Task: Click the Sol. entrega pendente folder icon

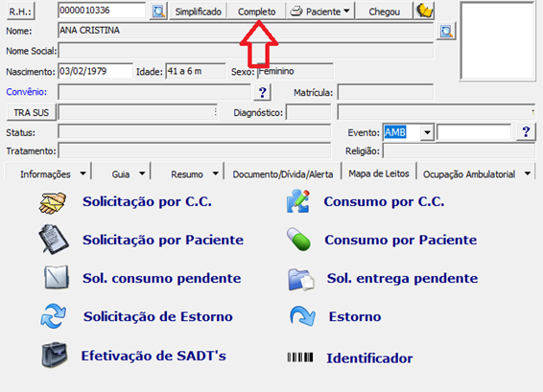Action: tap(301, 279)
